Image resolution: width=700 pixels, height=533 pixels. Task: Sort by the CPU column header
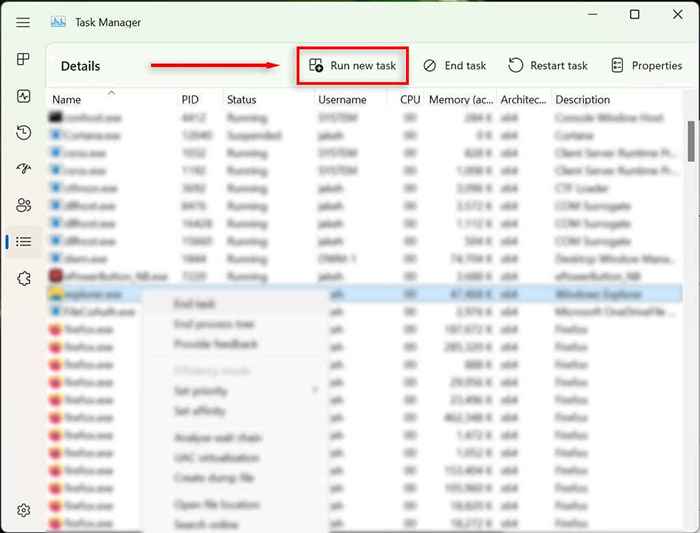[x=410, y=100]
